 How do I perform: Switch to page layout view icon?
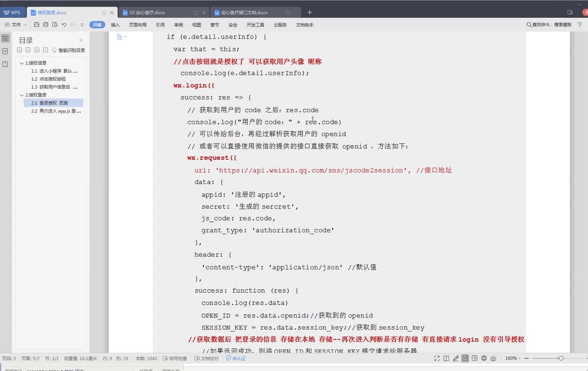[x=465, y=359]
